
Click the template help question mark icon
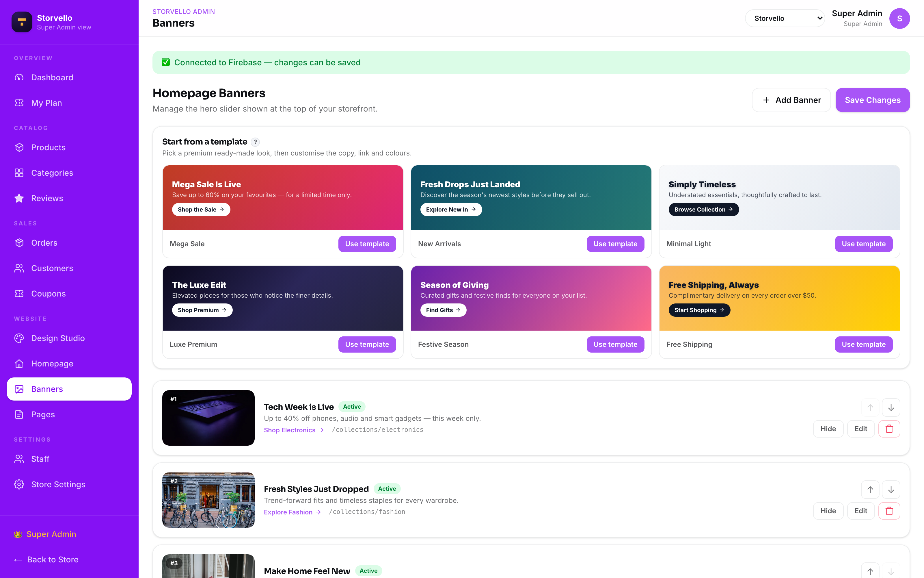click(x=256, y=142)
